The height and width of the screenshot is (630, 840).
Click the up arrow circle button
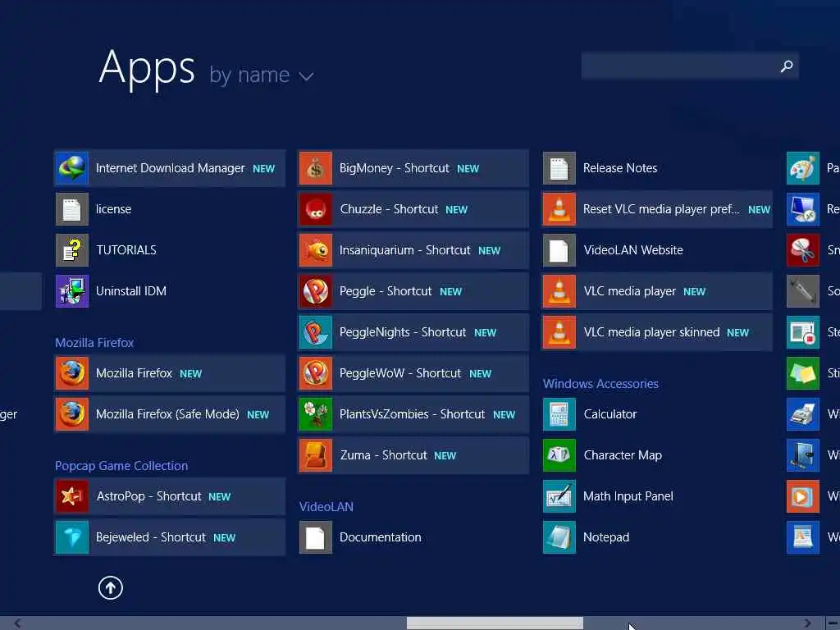point(111,588)
